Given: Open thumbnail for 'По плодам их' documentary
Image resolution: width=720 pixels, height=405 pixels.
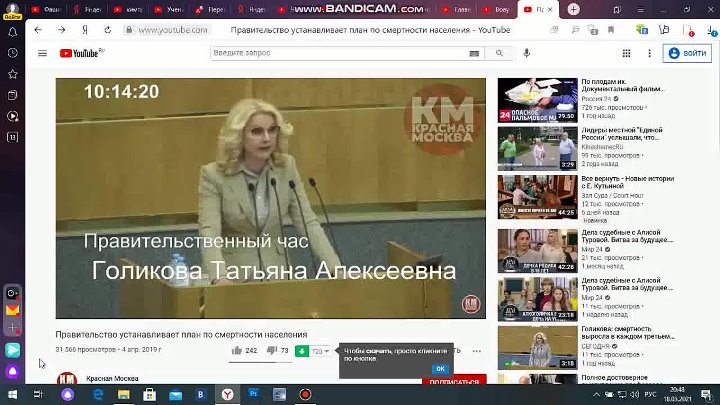Looking at the screenshot, I should [537, 100].
